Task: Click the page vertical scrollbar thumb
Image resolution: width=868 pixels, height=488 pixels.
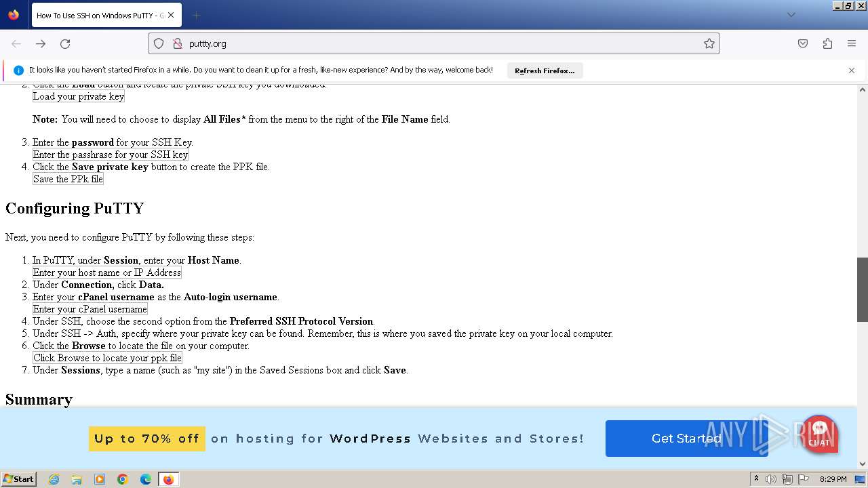Action: pos(863,289)
